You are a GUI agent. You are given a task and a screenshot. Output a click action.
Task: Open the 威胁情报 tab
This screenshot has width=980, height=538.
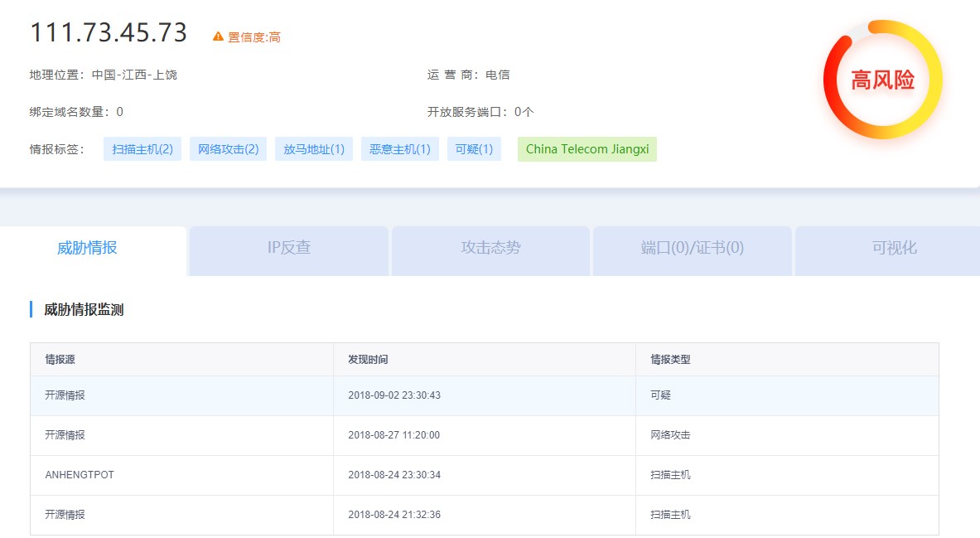[x=88, y=248]
